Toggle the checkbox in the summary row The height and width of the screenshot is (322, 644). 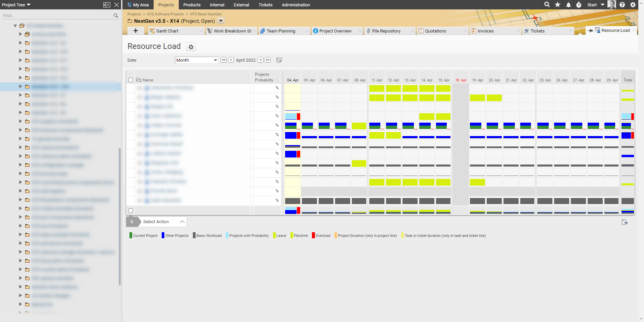pyautogui.click(x=131, y=211)
